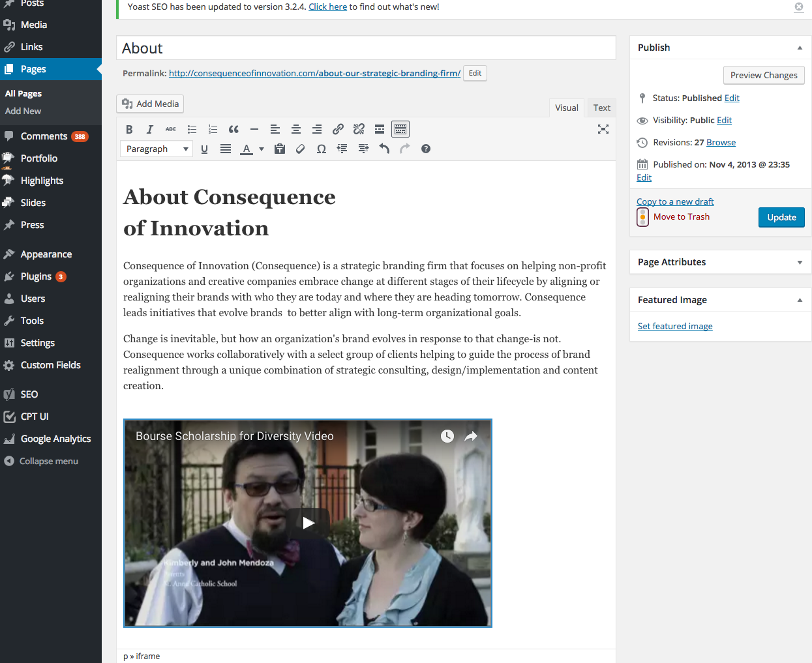The width and height of the screenshot is (812, 663).
Task: Open Yoast notice 'Click here' link
Action: click(328, 7)
